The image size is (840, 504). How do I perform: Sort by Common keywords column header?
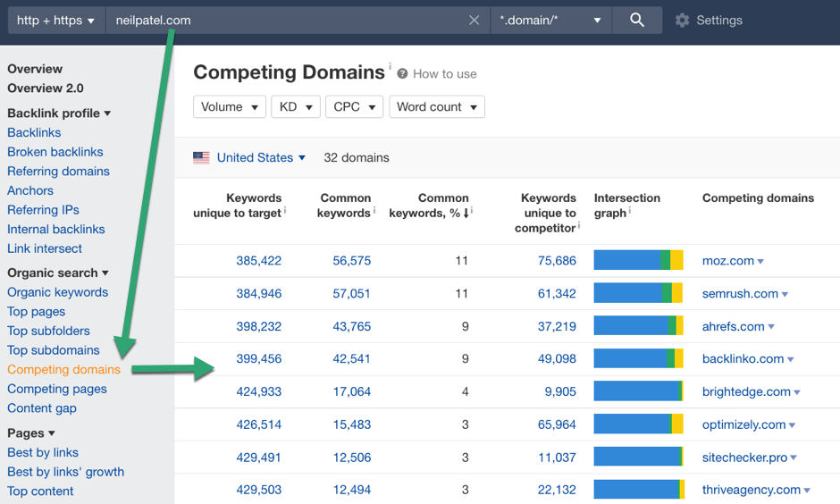coord(344,206)
